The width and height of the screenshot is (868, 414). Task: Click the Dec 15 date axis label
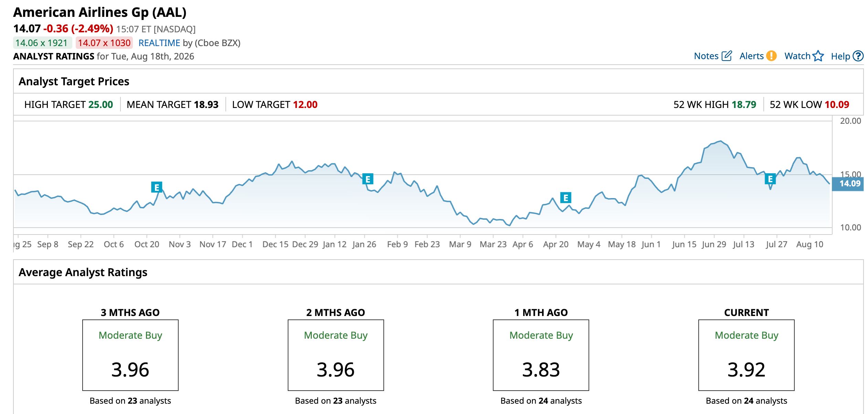[x=275, y=244]
